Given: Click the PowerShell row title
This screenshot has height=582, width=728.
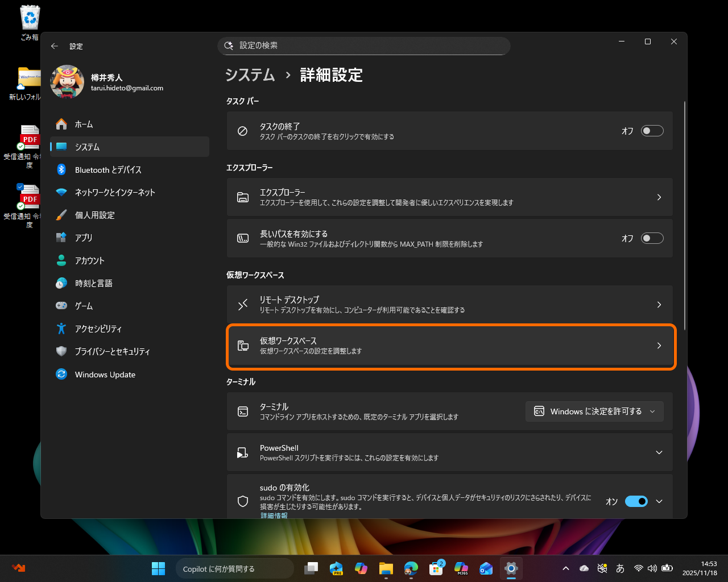Looking at the screenshot, I should click(279, 448).
